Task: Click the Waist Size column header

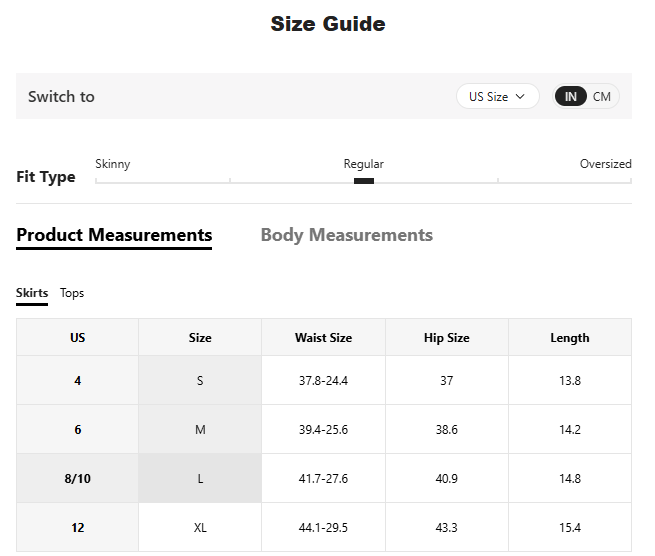Action: [323, 338]
